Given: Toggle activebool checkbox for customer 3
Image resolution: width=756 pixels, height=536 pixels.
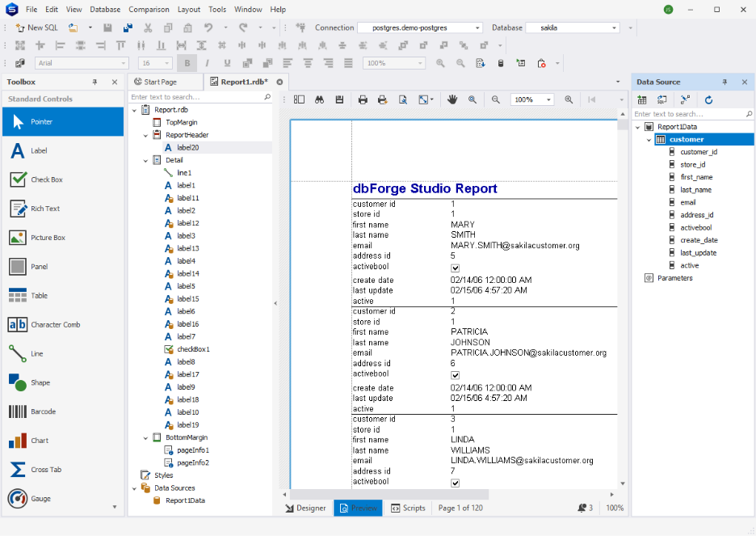Looking at the screenshot, I should coord(455,483).
